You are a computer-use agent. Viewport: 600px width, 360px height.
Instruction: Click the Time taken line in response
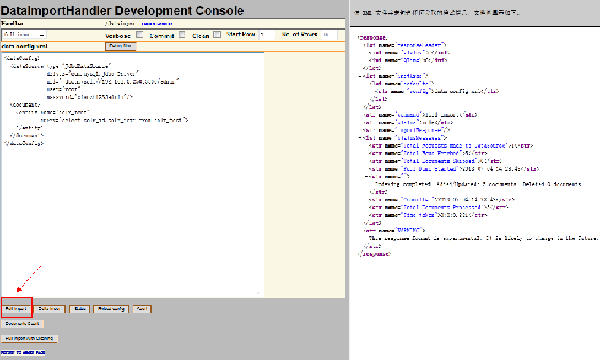(x=428, y=215)
